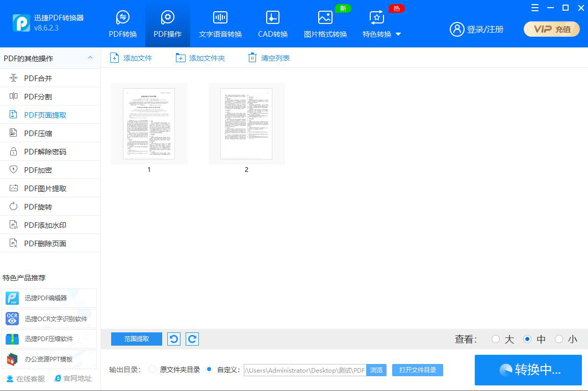The image size is (588, 391).
Task: Click the 迅捷PDF转换器 app logo
Action: click(21, 23)
